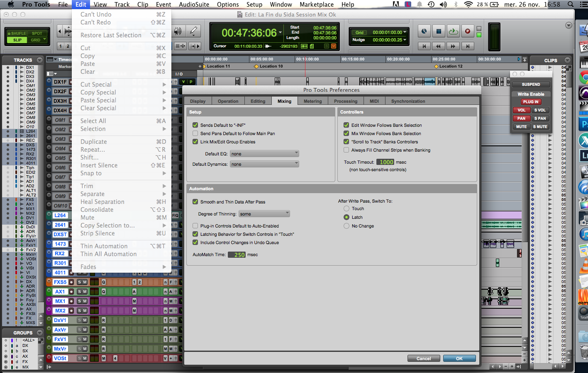588x373 pixels.
Task: Open the AudioSuite menu
Action: [194, 5]
